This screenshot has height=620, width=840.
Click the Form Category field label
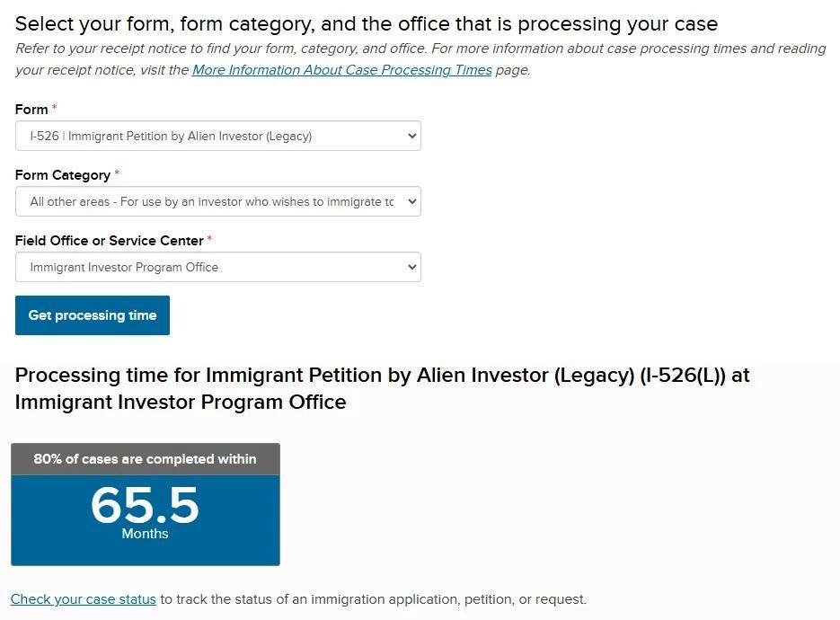pos(63,175)
